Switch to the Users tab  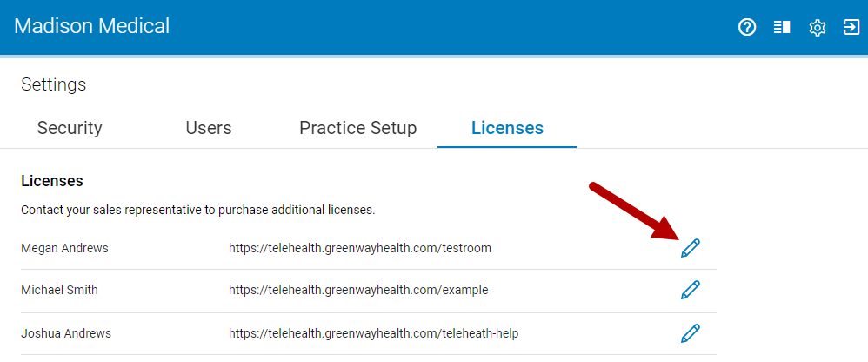(x=209, y=128)
